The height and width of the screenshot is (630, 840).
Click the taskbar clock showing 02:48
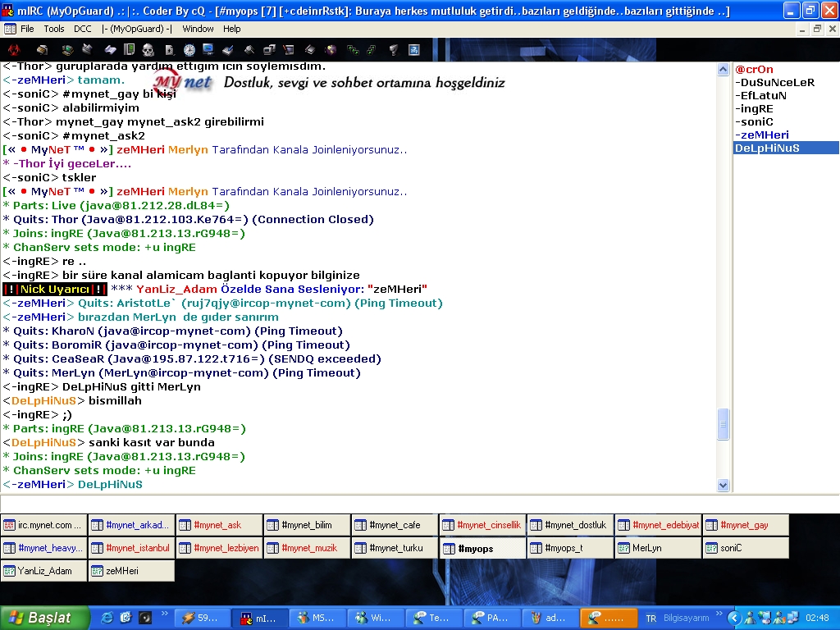(x=817, y=619)
